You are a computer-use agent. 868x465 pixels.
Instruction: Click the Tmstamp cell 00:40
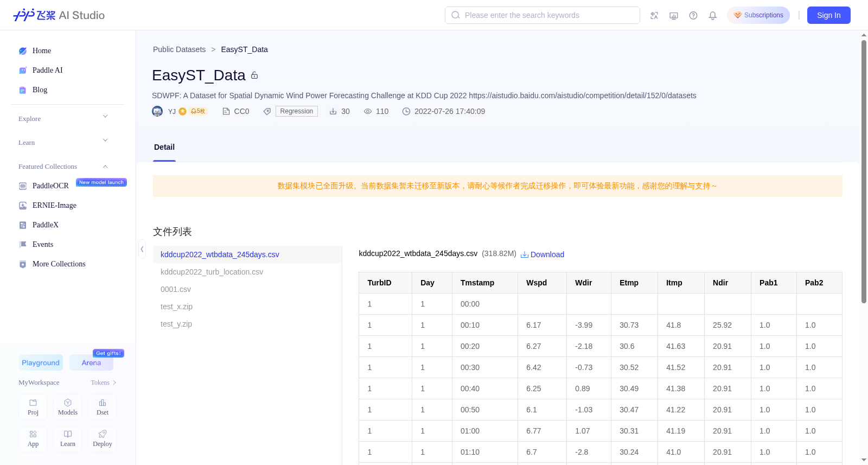pyautogui.click(x=485, y=388)
